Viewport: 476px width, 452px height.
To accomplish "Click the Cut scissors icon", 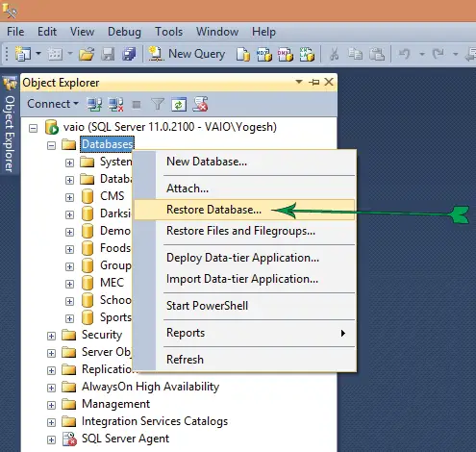I will (x=334, y=54).
